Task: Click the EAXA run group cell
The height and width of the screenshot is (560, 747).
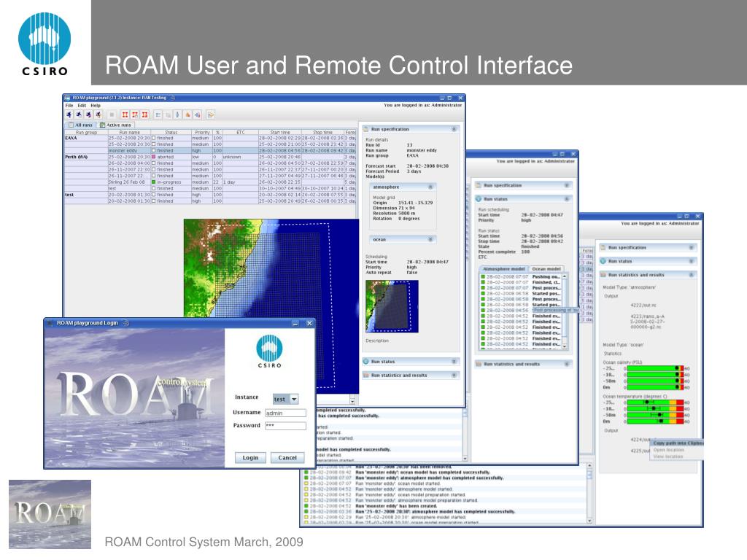Action: click(x=86, y=138)
